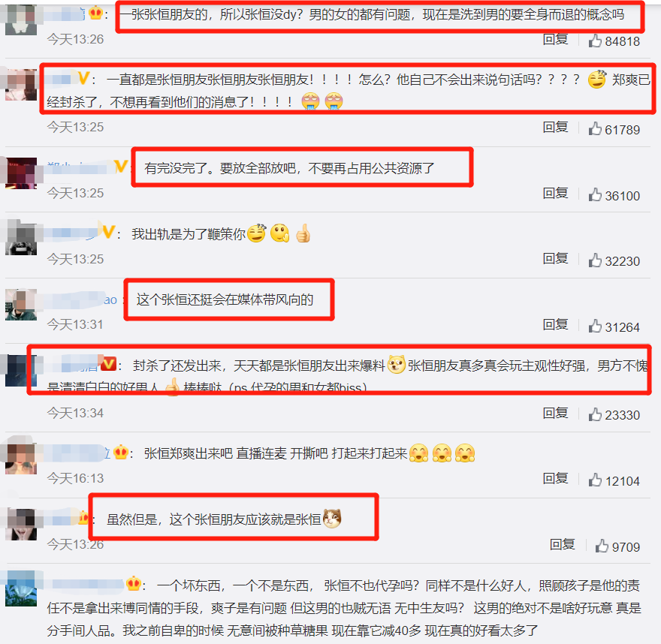Click 回复 on the 今天13:34 comment
The height and width of the screenshot is (644, 661).
tap(555, 413)
